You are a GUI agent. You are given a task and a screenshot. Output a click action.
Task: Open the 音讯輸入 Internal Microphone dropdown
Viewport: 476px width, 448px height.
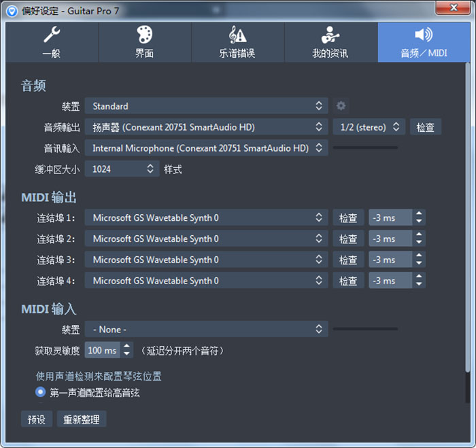pyautogui.click(x=206, y=148)
